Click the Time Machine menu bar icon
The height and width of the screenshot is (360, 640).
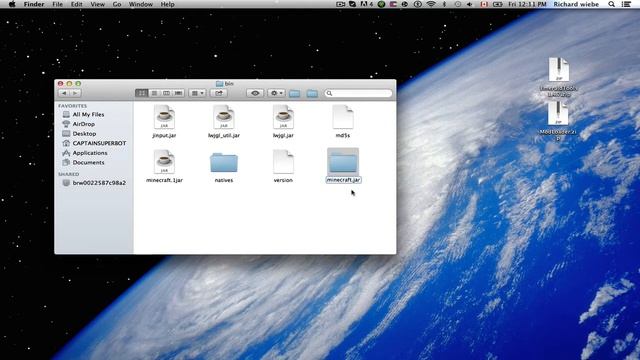pos(457,4)
